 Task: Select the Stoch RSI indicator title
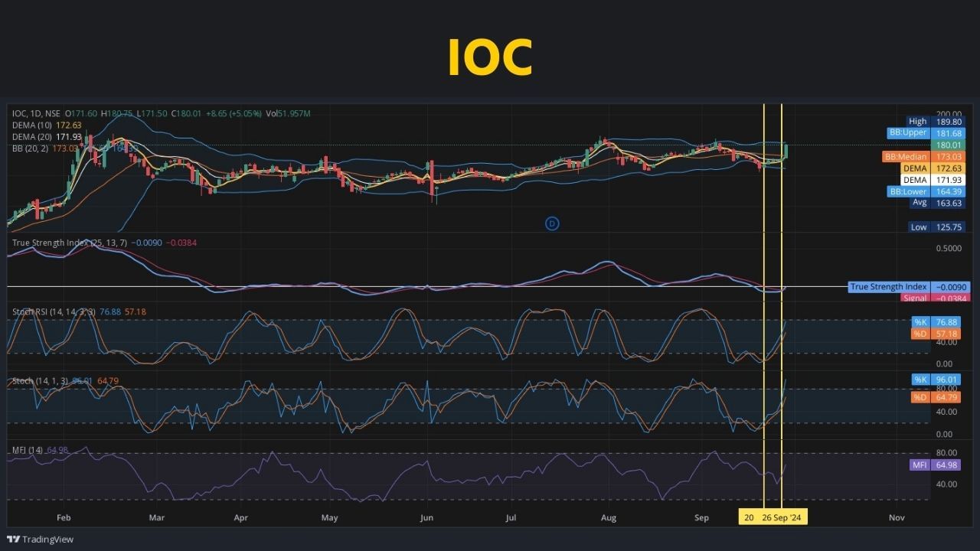[x=54, y=312]
